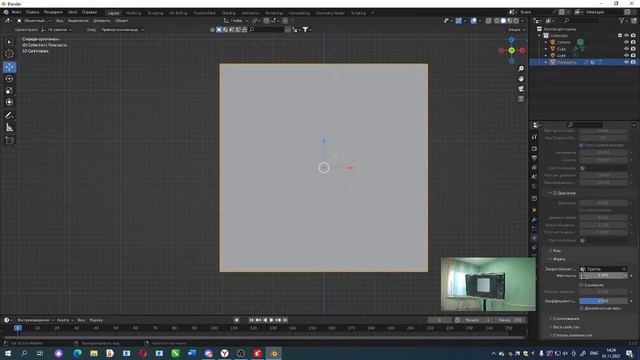The height and width of the screenshot is (360, 640).
Task: Open Объектный режим mode dropdown
Action: [x=34, y=20]
